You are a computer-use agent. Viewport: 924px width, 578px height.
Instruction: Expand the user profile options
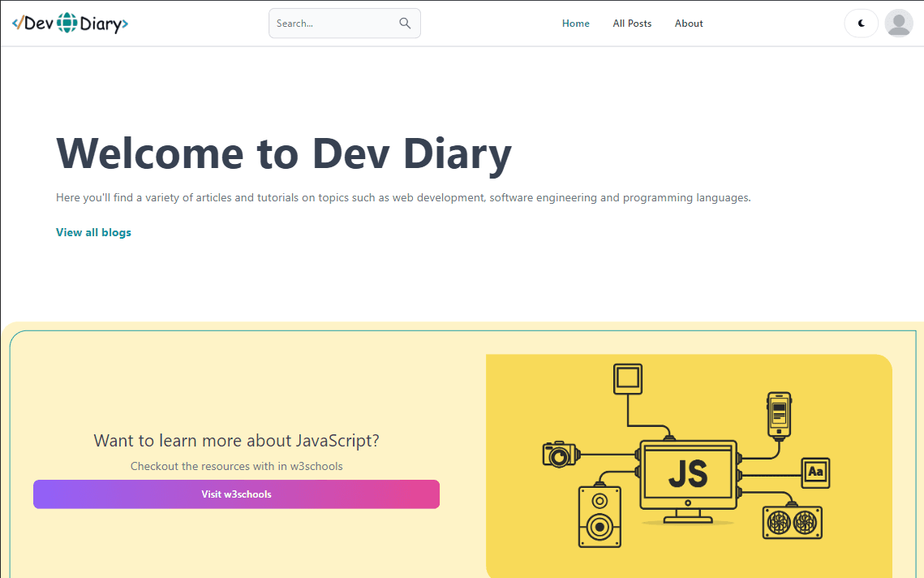(898, 23)
